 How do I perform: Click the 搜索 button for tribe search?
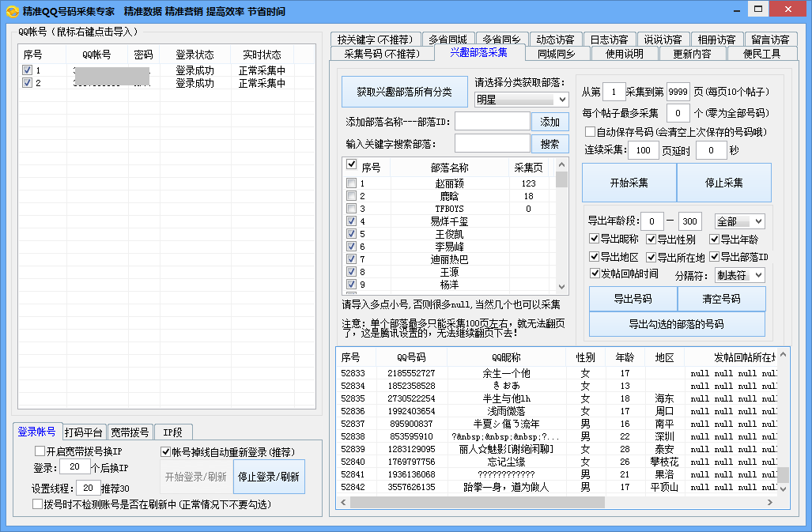point(550,144)
